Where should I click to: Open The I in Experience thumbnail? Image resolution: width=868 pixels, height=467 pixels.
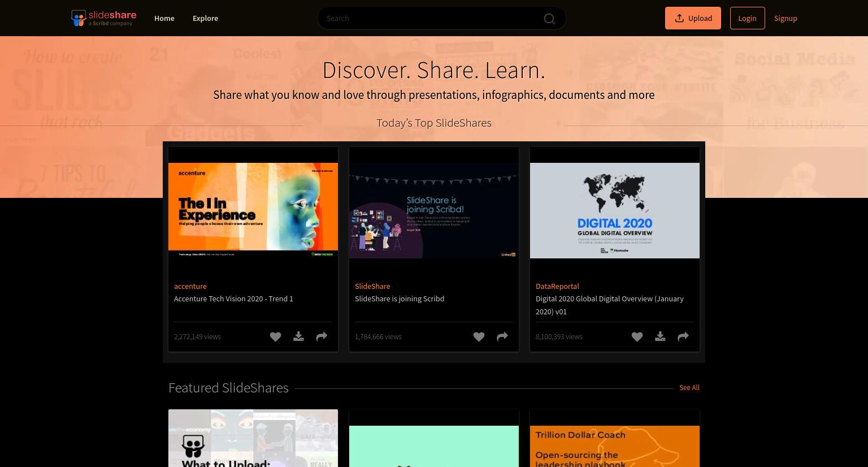click(x=253, y=210)
